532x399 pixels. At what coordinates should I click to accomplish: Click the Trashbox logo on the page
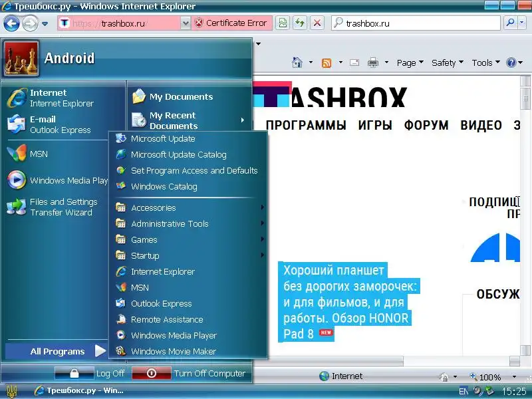coord(329,94)
